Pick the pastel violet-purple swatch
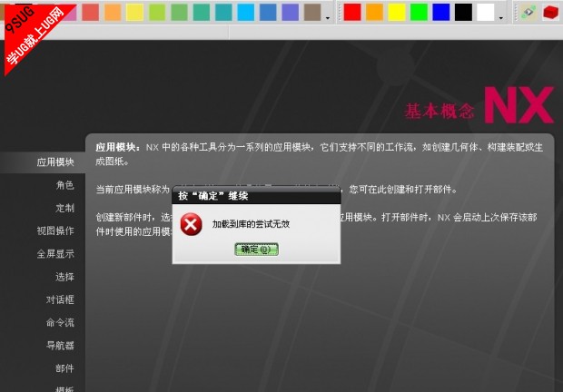Image resolution: width=563 pixels, height=392 pixels. (291, 12)
